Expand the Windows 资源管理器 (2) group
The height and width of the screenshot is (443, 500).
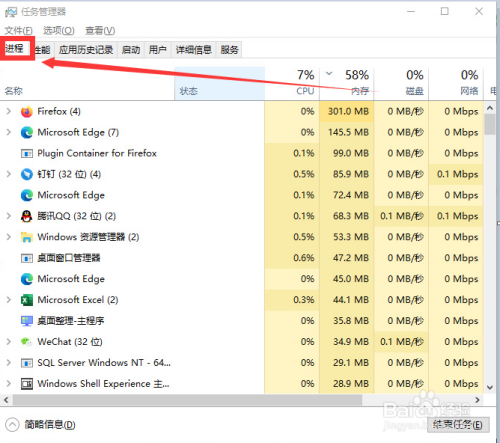pos(9,237)
